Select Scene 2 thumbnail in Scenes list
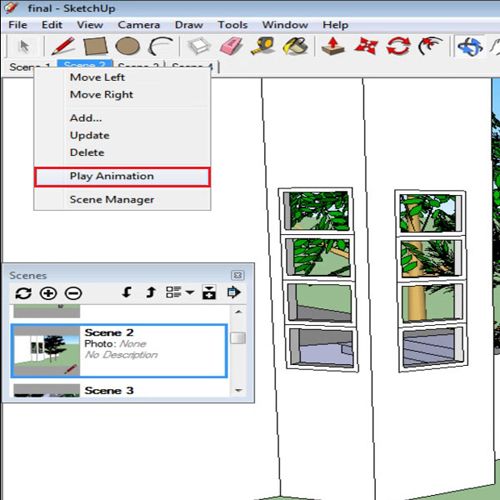Screen dimensions: 500x500 (47, 351)
